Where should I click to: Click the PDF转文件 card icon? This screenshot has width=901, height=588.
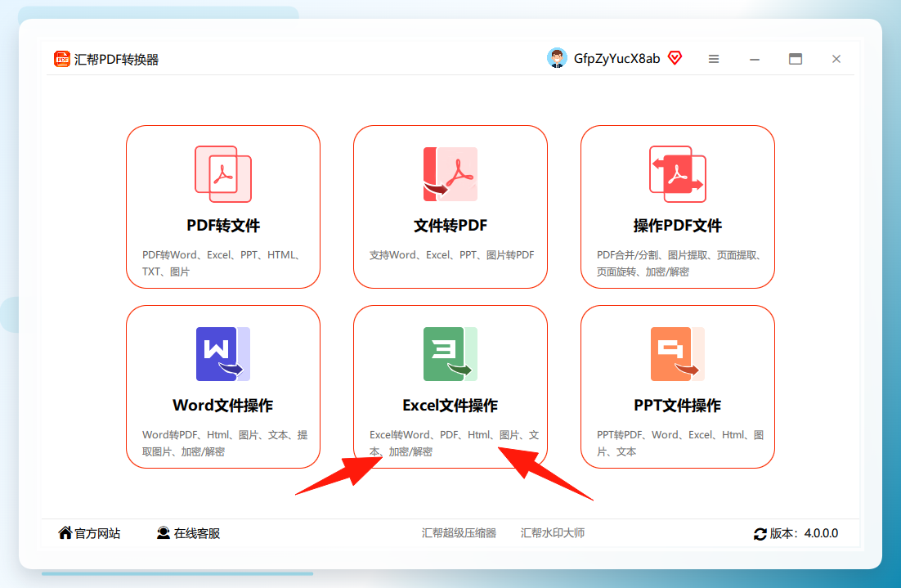[x=223, y=174]
